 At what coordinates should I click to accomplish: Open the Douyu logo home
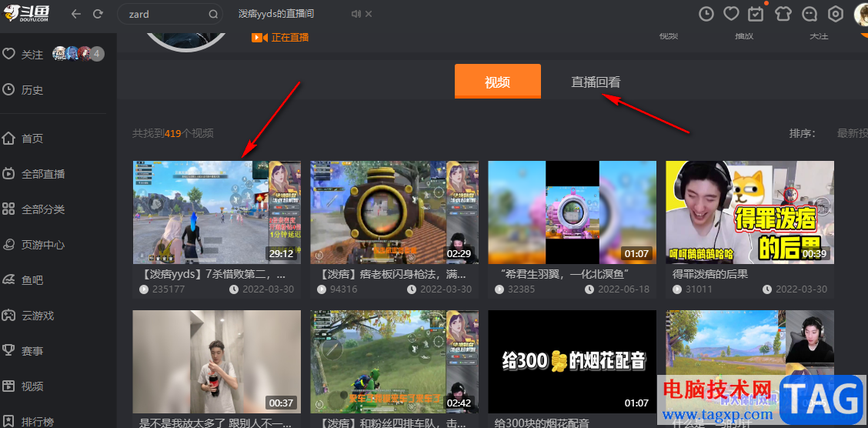tap(26, 13)
